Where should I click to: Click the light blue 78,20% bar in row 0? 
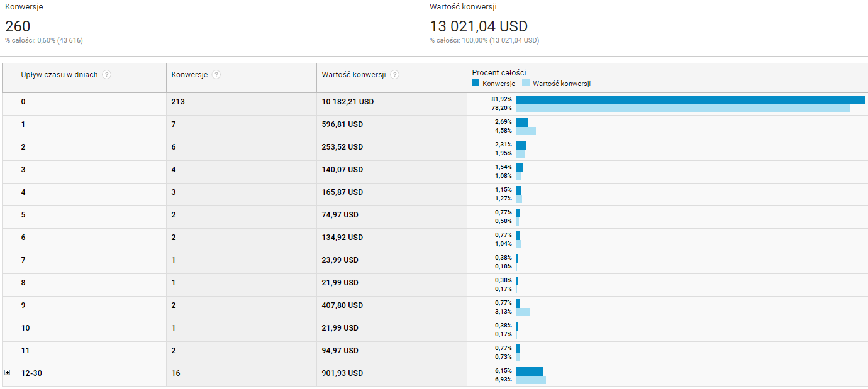point(682,109)
